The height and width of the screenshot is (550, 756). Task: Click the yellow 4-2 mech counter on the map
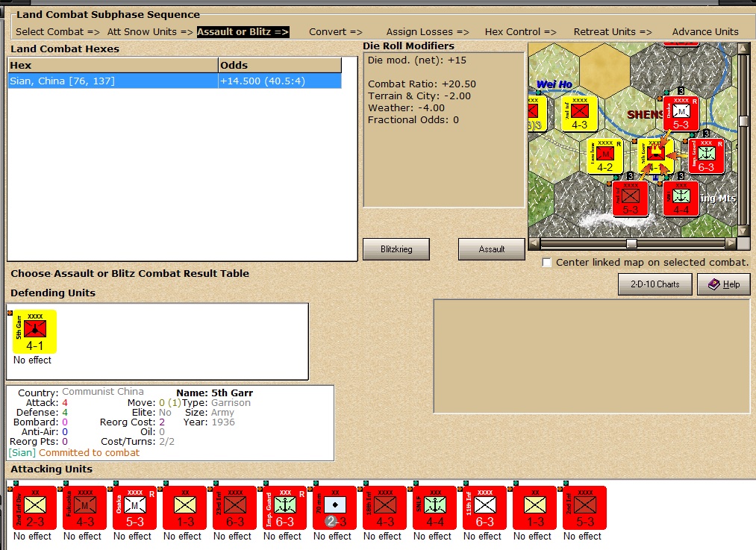point(605,157)
